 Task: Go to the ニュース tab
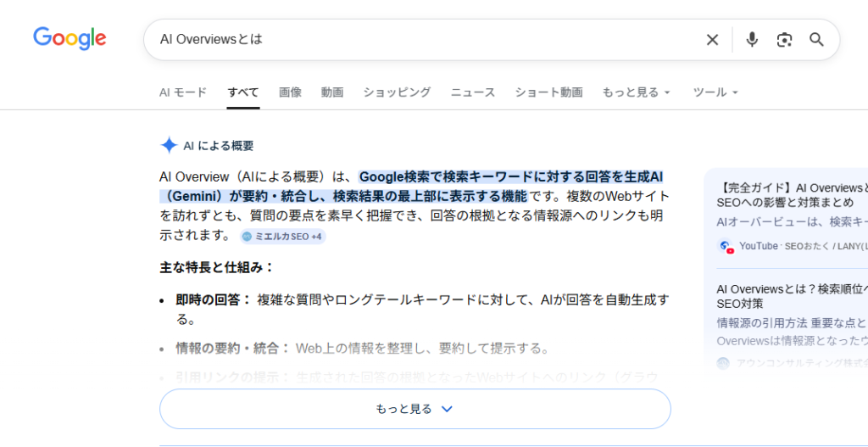tap(472, 92)
